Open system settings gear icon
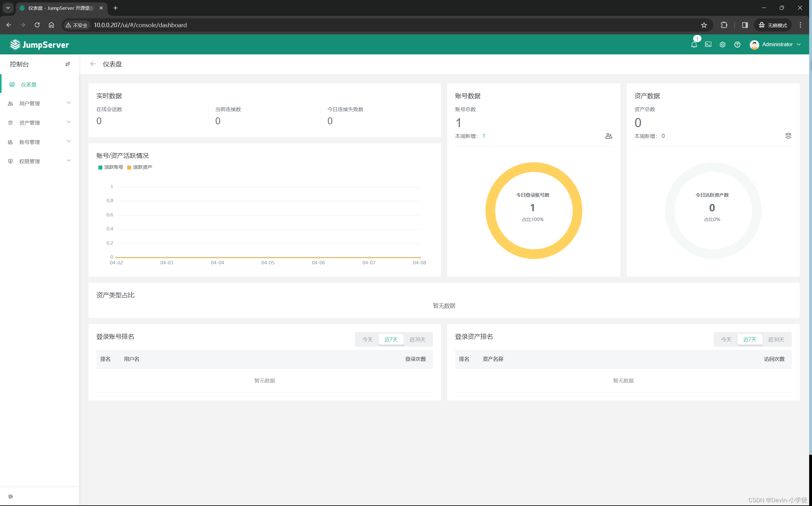812x506 pixels. tap(722, 45)
